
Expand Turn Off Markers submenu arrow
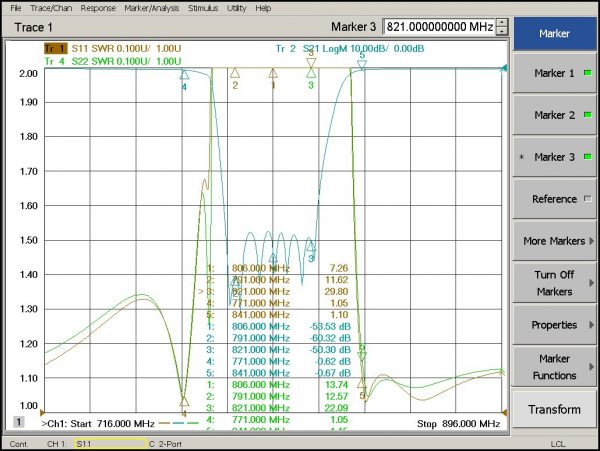point(592,283)
